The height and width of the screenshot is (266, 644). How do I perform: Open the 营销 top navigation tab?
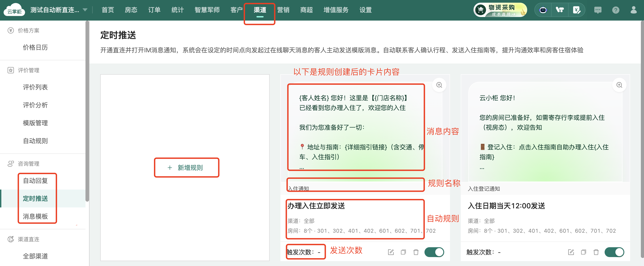(283, 10)
